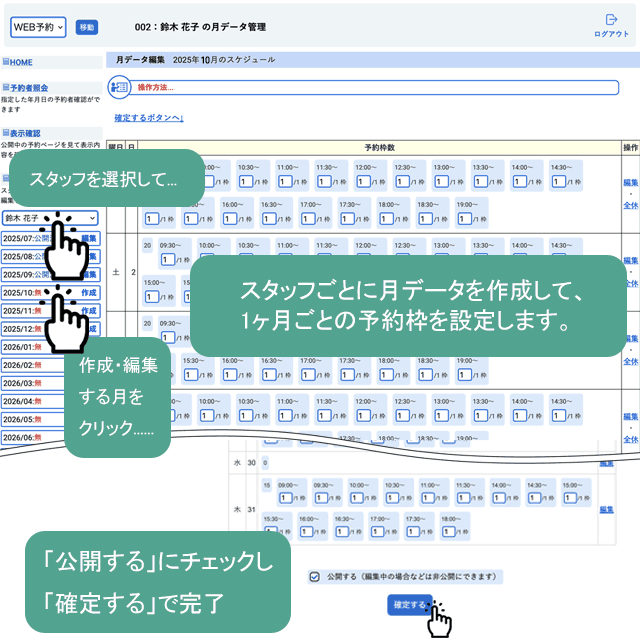The width and height of the screenshot is (640, 640).
Task: Follow the 確定するボタンへ↓ link
Action: point(149,118)
